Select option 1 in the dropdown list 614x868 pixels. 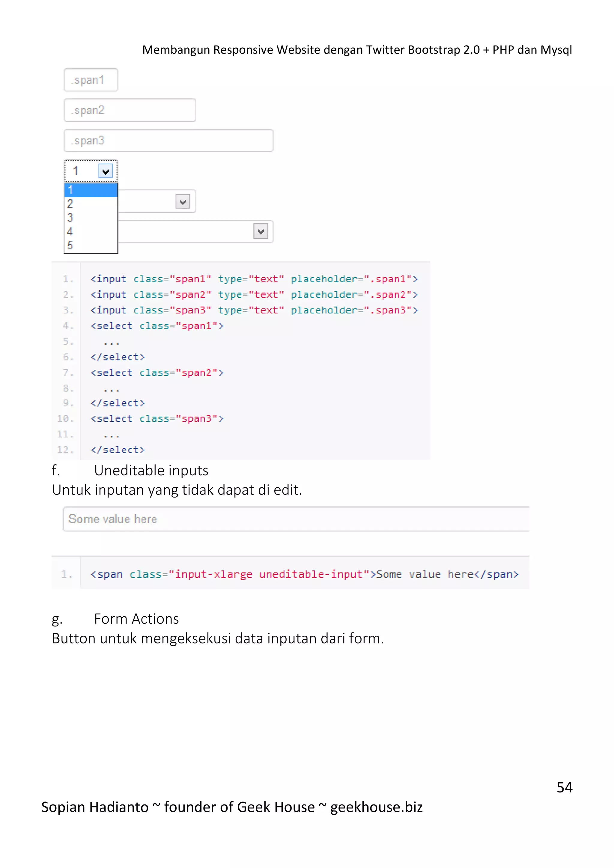point(91,190)
